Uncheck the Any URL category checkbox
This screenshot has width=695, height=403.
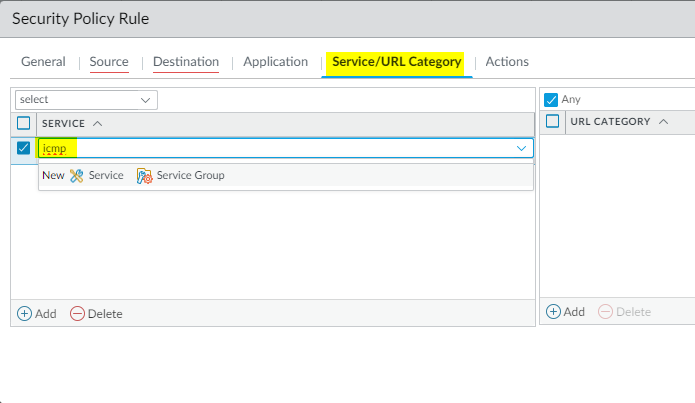pos(551,100)
